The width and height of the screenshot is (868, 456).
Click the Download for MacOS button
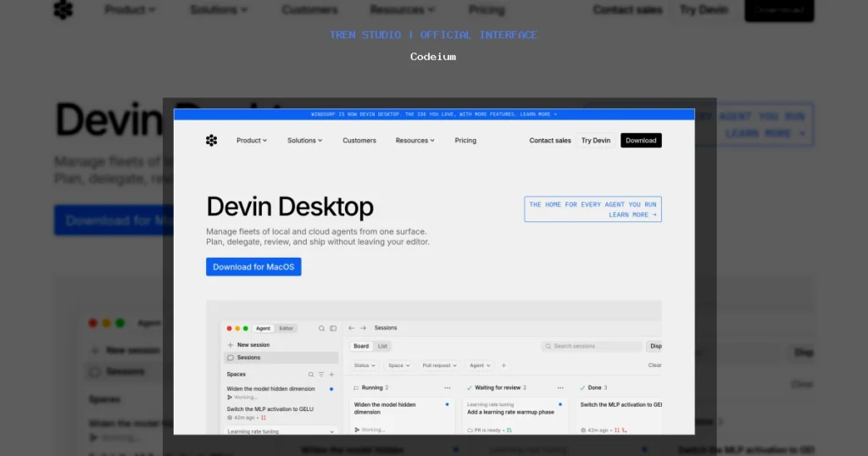tap(253, 267)
